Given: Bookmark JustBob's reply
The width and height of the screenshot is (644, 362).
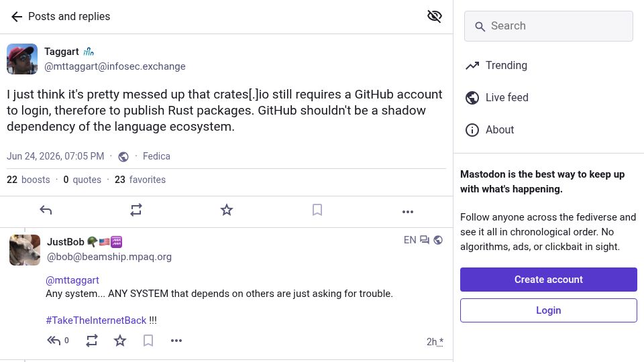Looking at the screenshot, I should coord(148,341).
